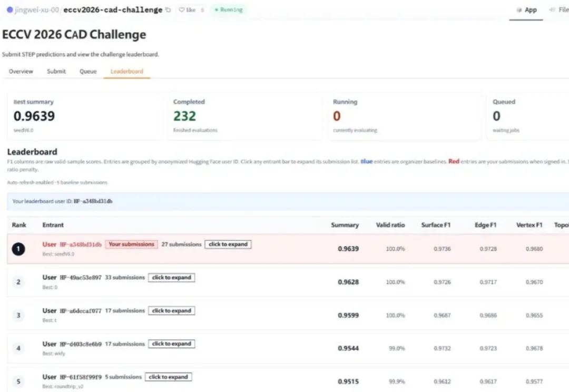This screenshot has height=392, width=569.
Task: Click the Submit STEP predictions description
Action: tap(81, 54)
